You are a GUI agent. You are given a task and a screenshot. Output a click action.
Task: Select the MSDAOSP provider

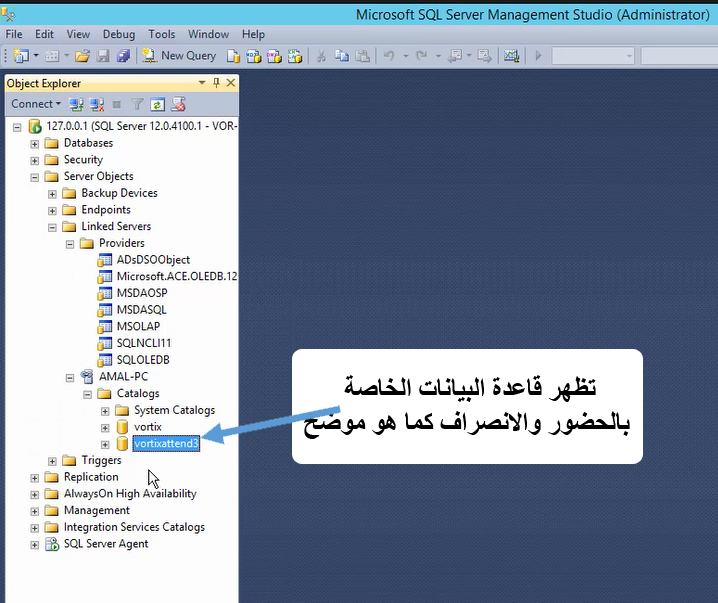click(x=142, y=293)
